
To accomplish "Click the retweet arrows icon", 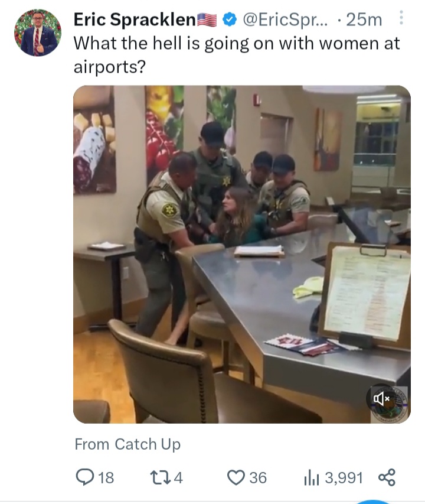I will click(x=160, y=477).
